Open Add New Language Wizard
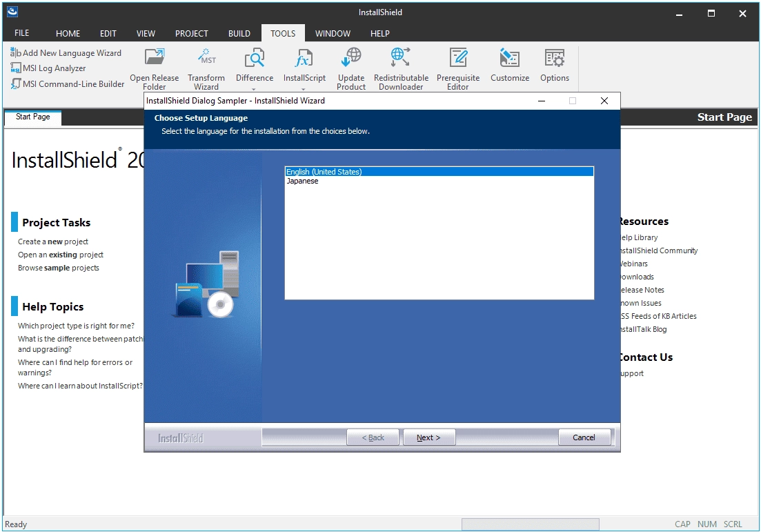The image size is (761, 532). [x=66, y=53]
